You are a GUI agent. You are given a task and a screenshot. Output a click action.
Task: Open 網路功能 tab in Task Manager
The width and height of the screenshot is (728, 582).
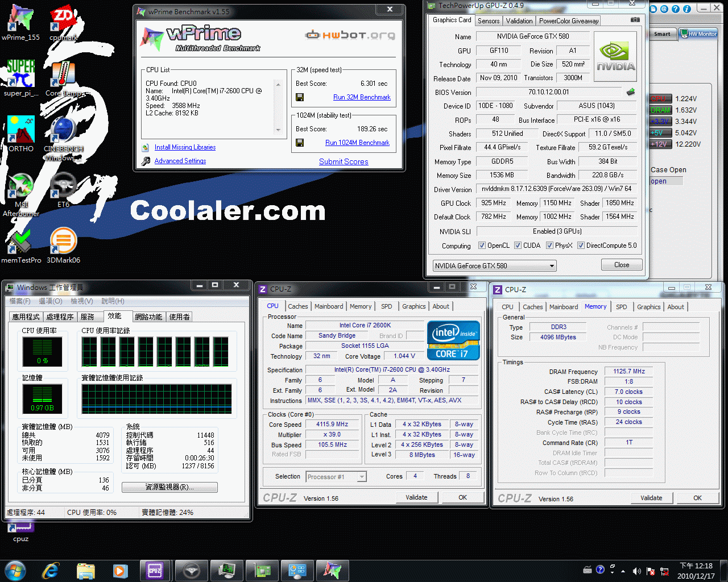[148, 317]
